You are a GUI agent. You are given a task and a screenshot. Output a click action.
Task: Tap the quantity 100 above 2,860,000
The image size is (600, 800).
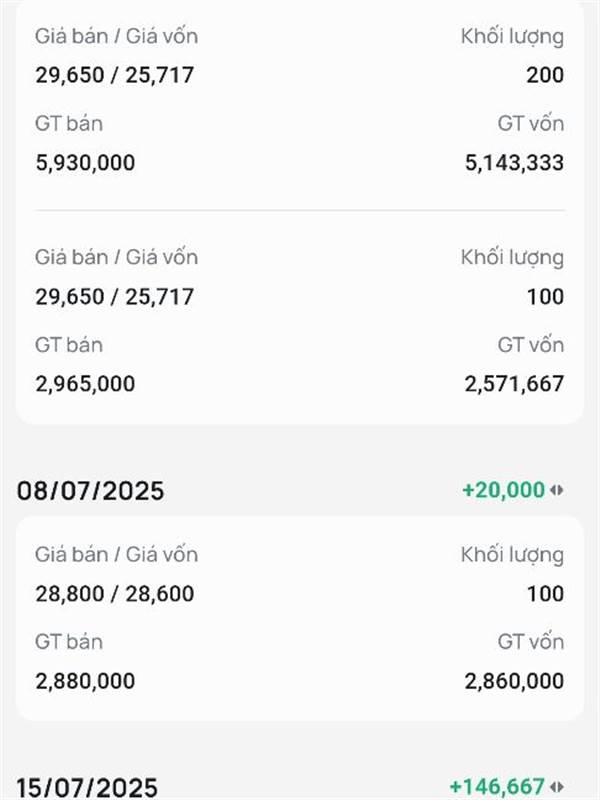click(x=545, y=594)
